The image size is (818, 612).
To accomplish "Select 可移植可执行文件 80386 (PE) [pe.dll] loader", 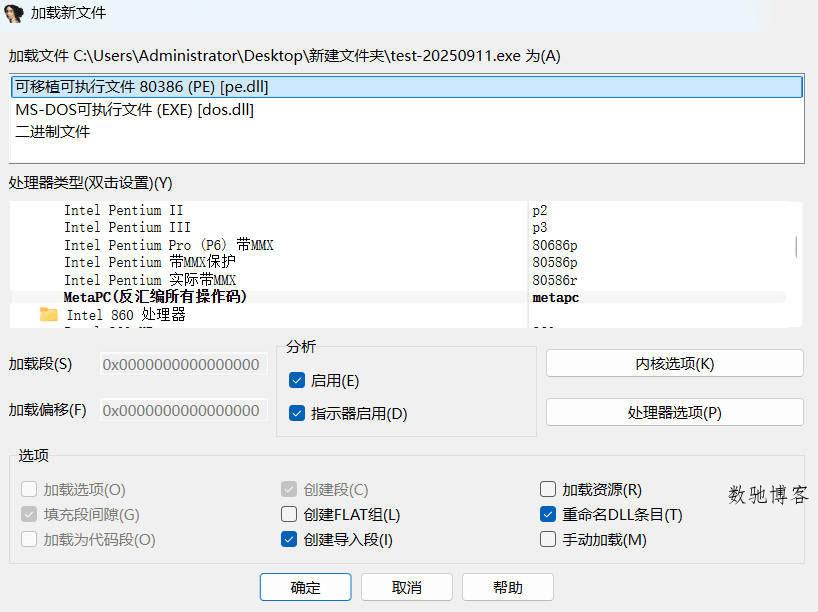I will [406, 87].
